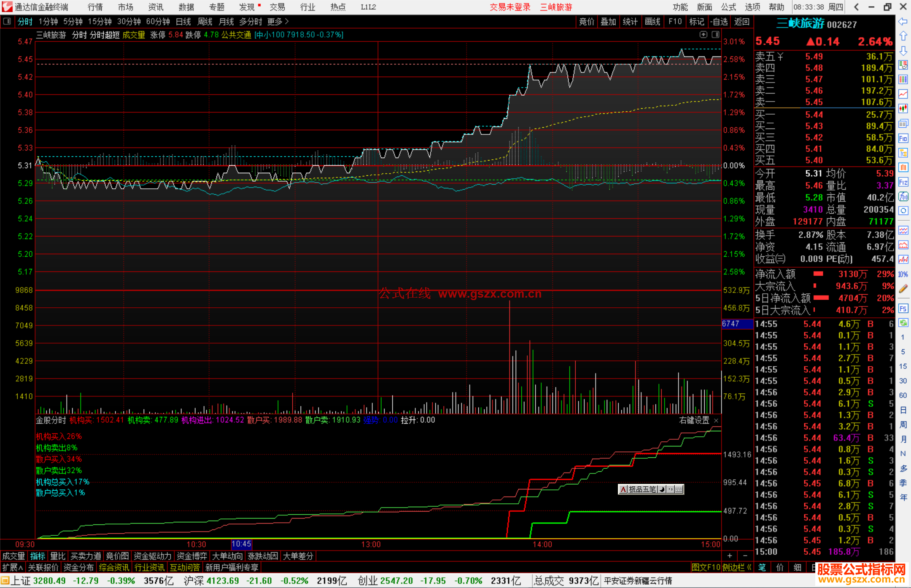Screen dimensions: 911x588
Task: Close the 金股分时 indicator panel
Action: (716, 421)
